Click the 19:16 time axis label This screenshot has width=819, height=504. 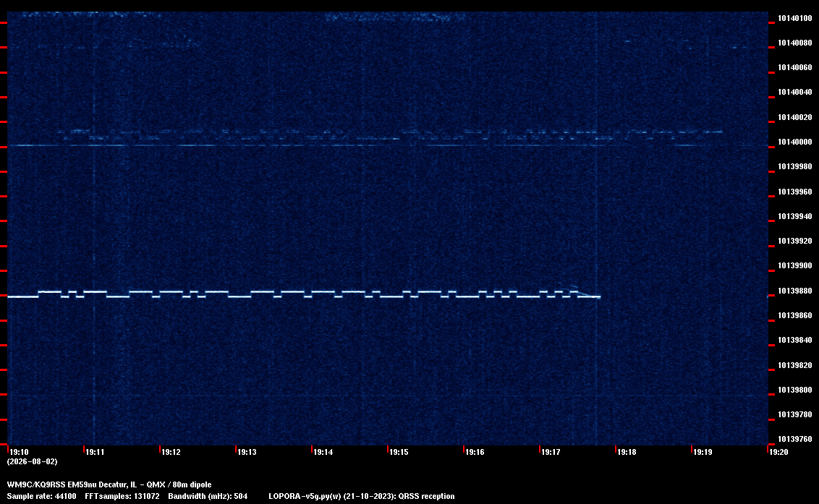pyautogui.click(x=475, y=452)
